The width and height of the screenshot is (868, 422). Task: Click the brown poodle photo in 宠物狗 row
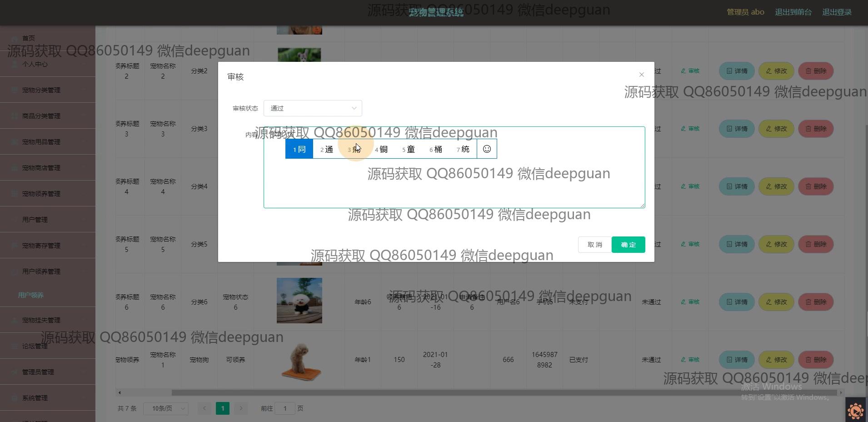pyautogui.click(x=299, y=362)
